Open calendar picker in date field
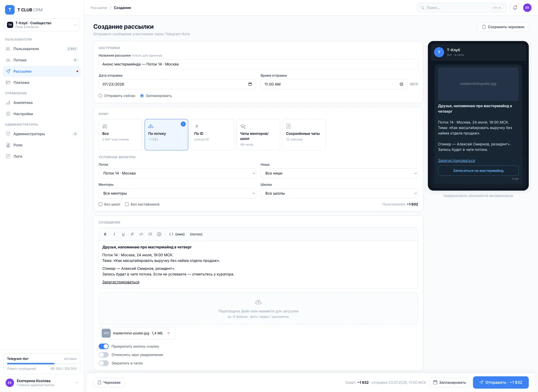Screen dimensions: 538x392 [x=250, y=84]
